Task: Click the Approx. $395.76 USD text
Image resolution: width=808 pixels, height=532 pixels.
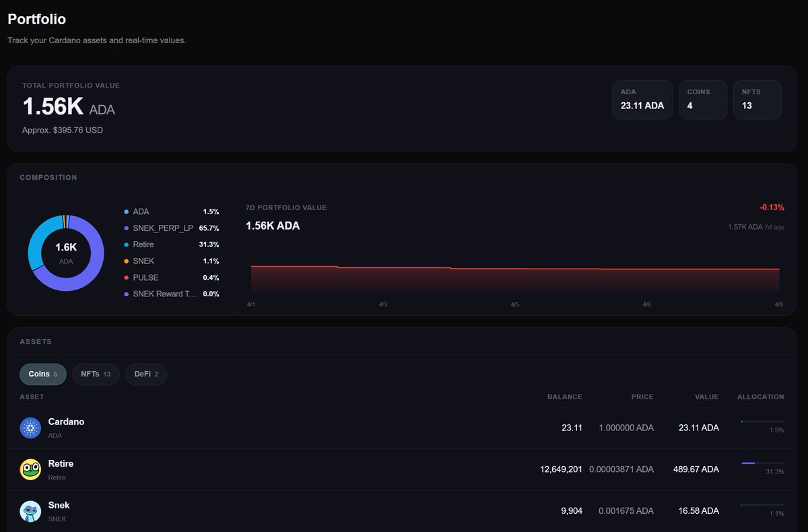Action: coord(63,130)
